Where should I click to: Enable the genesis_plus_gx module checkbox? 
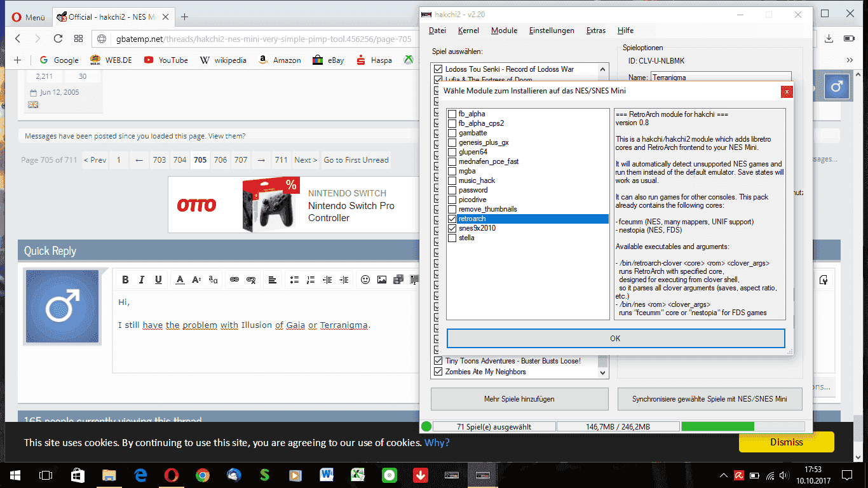(452, 142)
